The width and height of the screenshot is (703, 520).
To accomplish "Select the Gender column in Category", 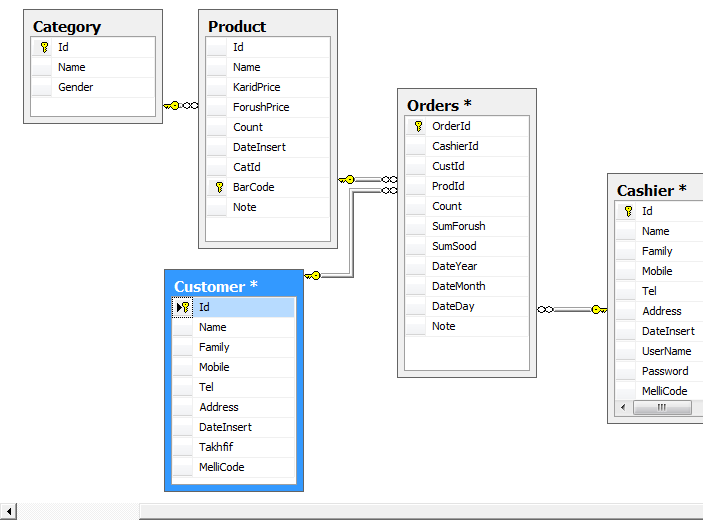I will click(75, 87).
